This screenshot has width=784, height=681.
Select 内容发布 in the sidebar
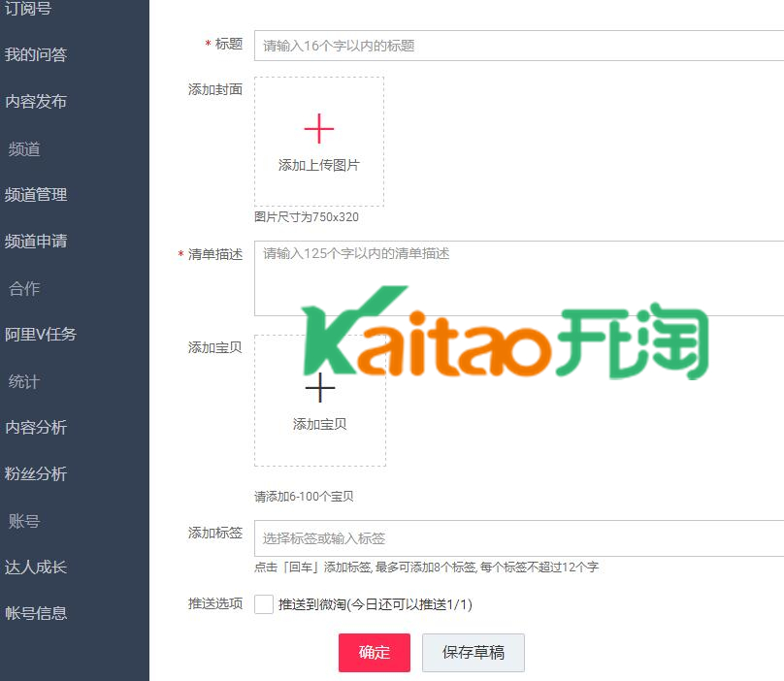coord(36,101)
